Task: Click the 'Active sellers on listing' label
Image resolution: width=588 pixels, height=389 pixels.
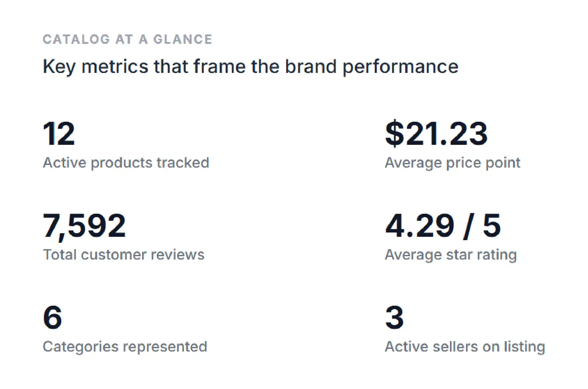Action: (465, 347)
